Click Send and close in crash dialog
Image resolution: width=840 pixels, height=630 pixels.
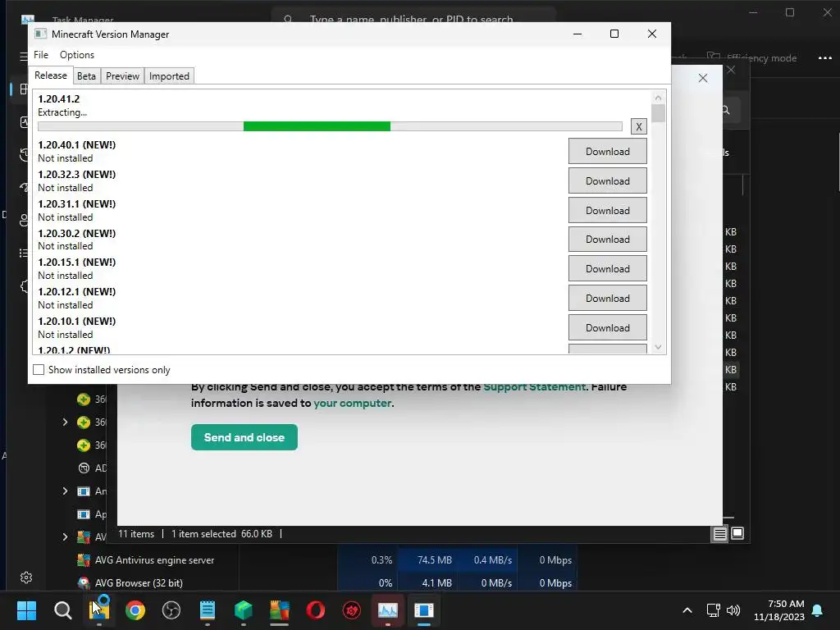(244, 437)
